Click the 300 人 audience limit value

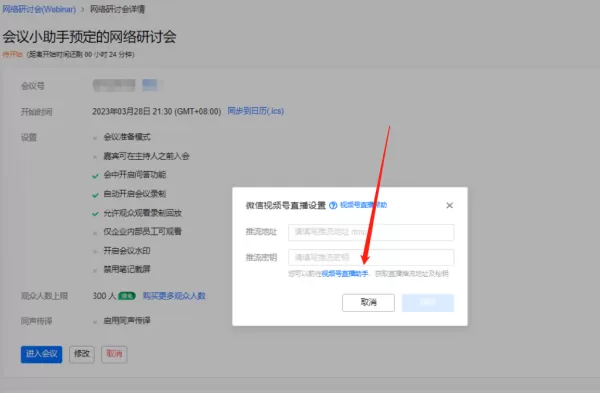[x=104, y=296]
